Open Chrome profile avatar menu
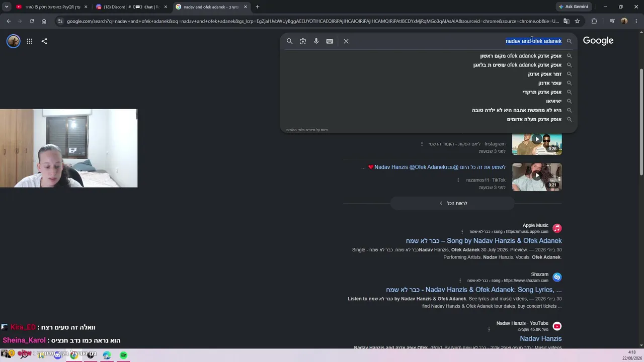This screenshot has width=644, height=362. (x=624, y=21)
